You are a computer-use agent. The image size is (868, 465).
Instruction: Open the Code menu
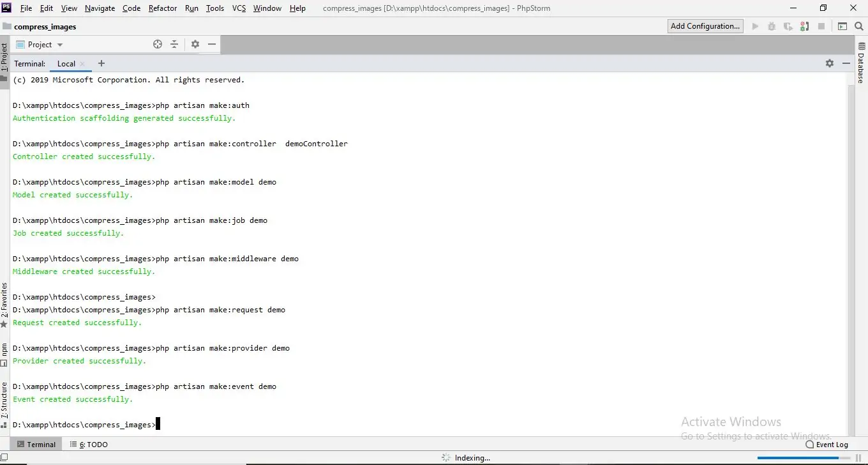(131, 8)
